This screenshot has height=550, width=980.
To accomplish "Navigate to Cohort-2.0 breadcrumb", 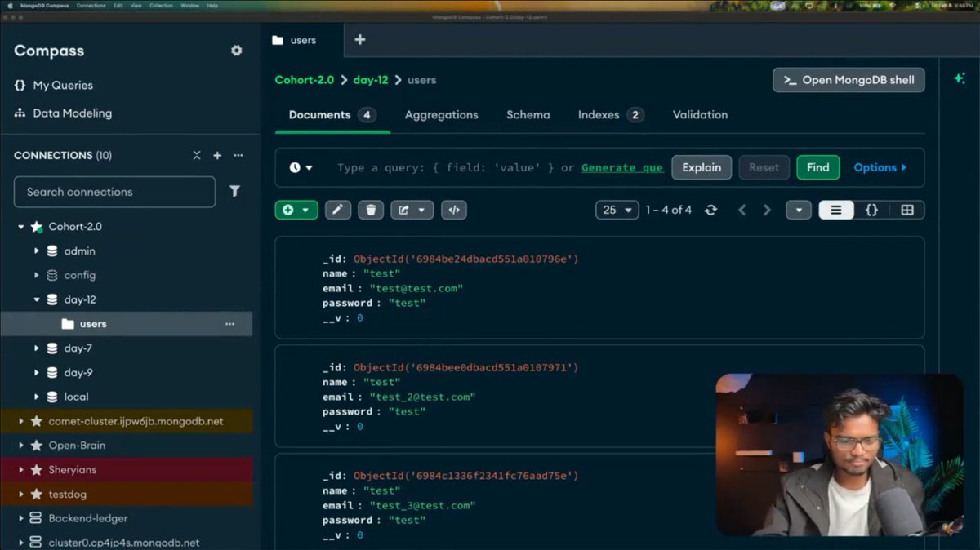I will pyautogui.click(x=304, y=80).
